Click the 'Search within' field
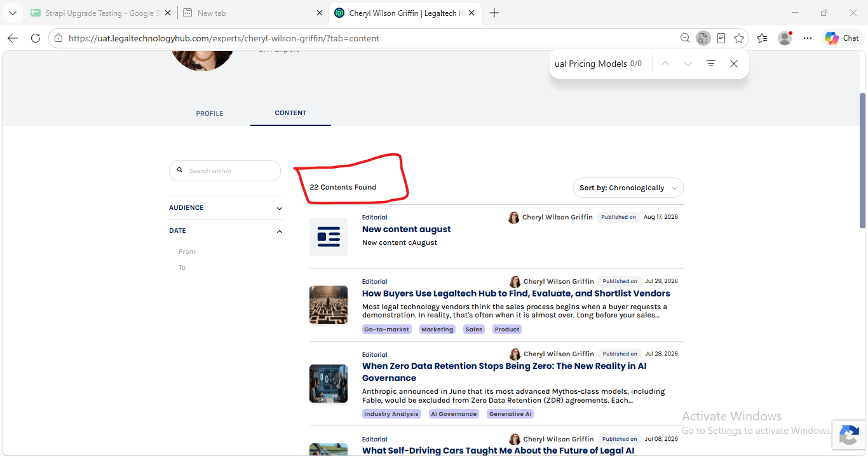 tap(225, 170)
